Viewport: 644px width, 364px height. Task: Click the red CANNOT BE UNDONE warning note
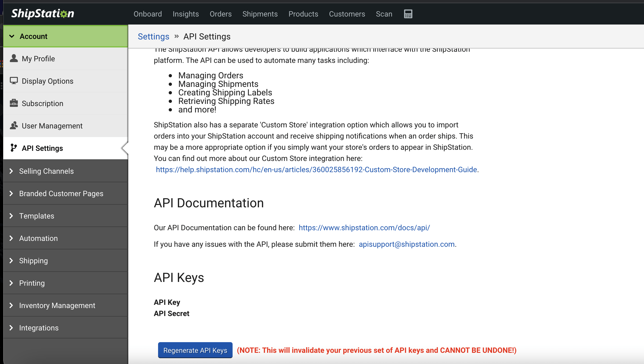(x=377, y=350)
